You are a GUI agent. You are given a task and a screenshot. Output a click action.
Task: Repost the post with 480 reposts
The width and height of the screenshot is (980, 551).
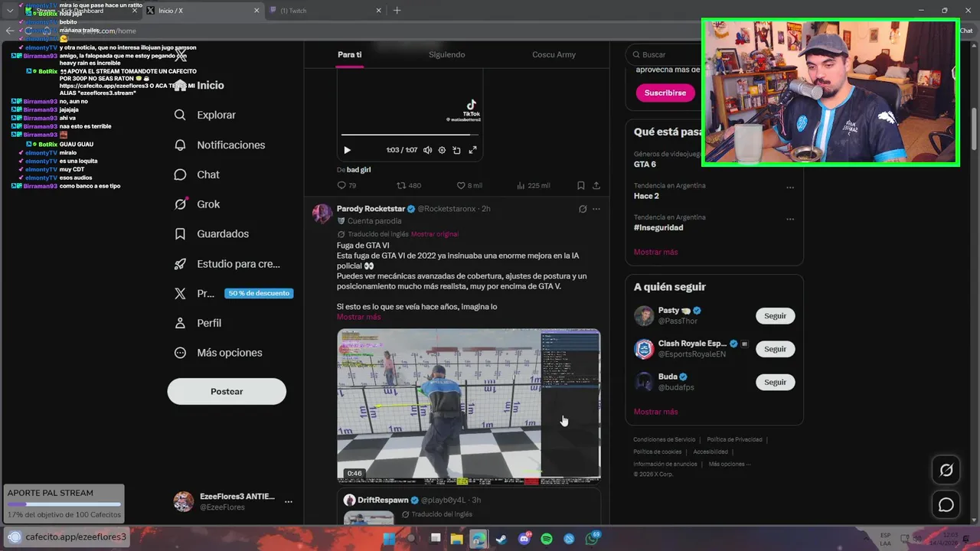[x=409, y=185]
